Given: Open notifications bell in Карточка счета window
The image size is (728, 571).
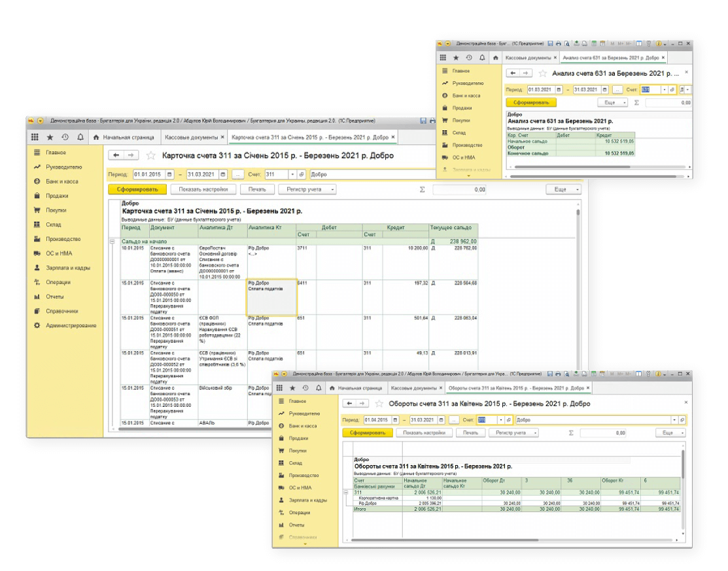Looking at the screenshot, I should click(x=80, y=137).
